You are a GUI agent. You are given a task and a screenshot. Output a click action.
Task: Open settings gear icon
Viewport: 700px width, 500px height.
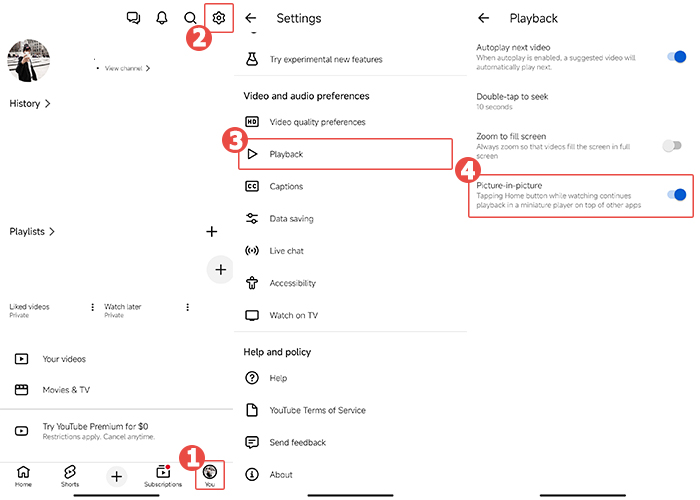[x=218, y=18]
